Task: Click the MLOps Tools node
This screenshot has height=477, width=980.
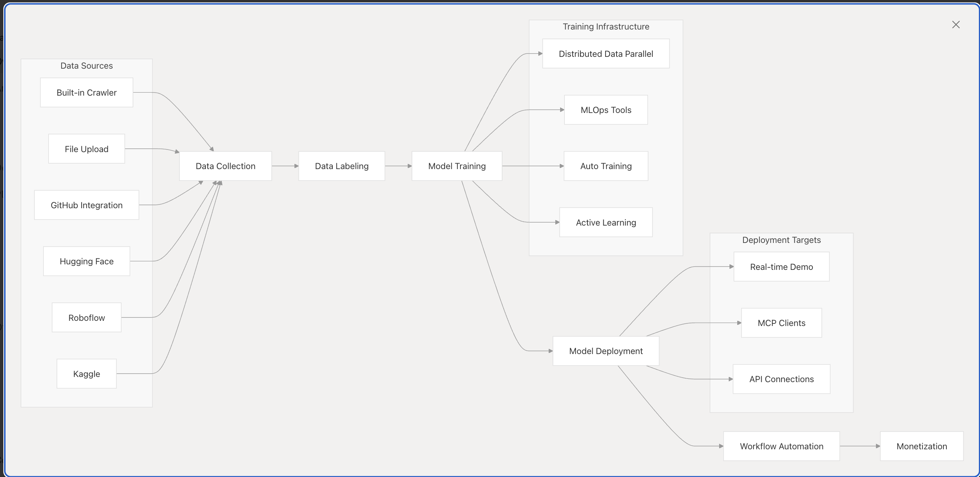Action: [605, 110]
